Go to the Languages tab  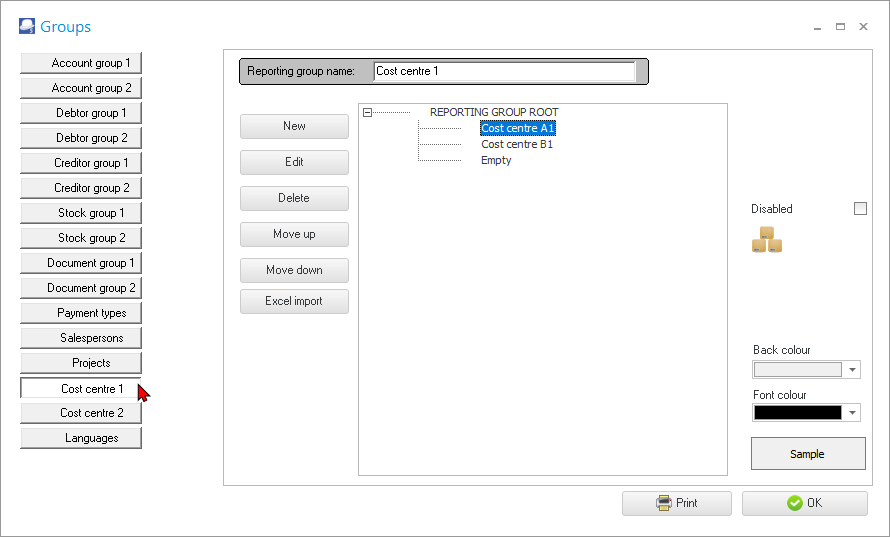point(81,438)
